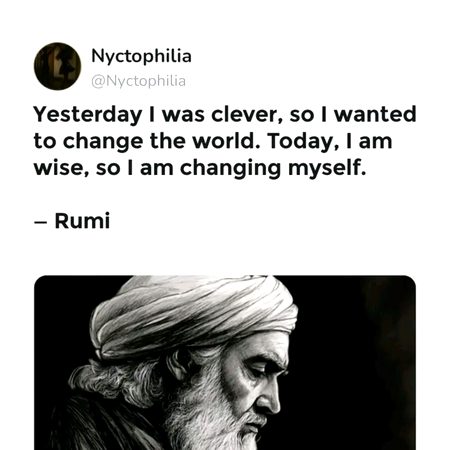Click the "Rumi" attribution text

coord(82,221)
